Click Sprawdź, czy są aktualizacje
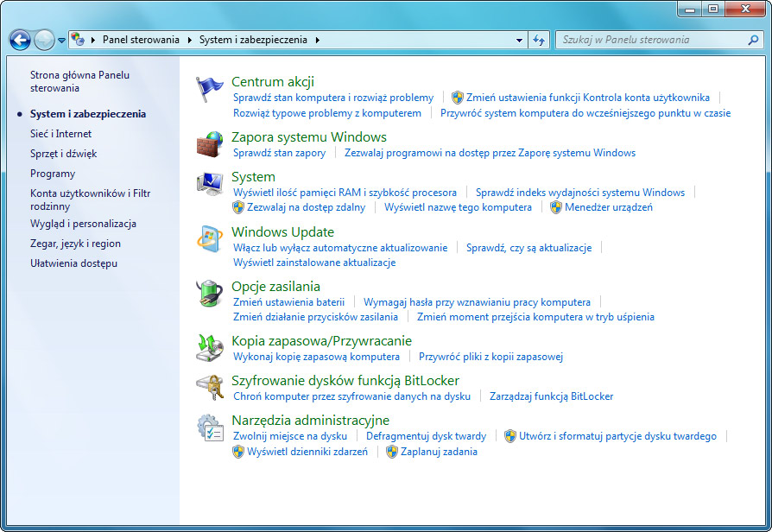The image size is (772, 532). pyautogui.click(x=528, y=248)
